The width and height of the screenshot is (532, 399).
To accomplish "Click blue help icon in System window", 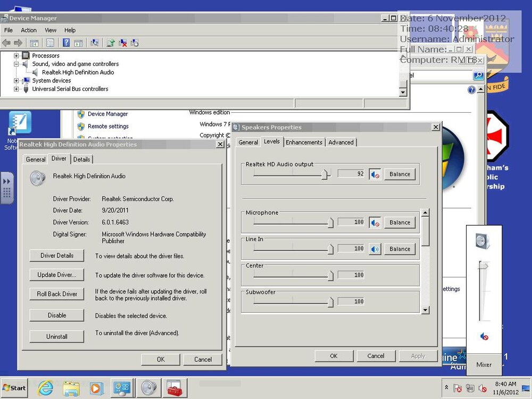I will [x=471, y=90].
